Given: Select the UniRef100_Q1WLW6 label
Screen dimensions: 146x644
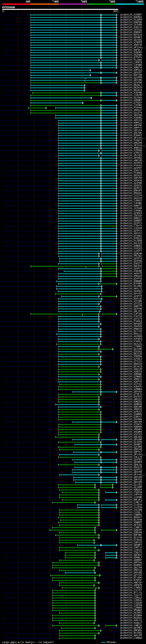Looking at the screenshot, I should coord(131,254).
